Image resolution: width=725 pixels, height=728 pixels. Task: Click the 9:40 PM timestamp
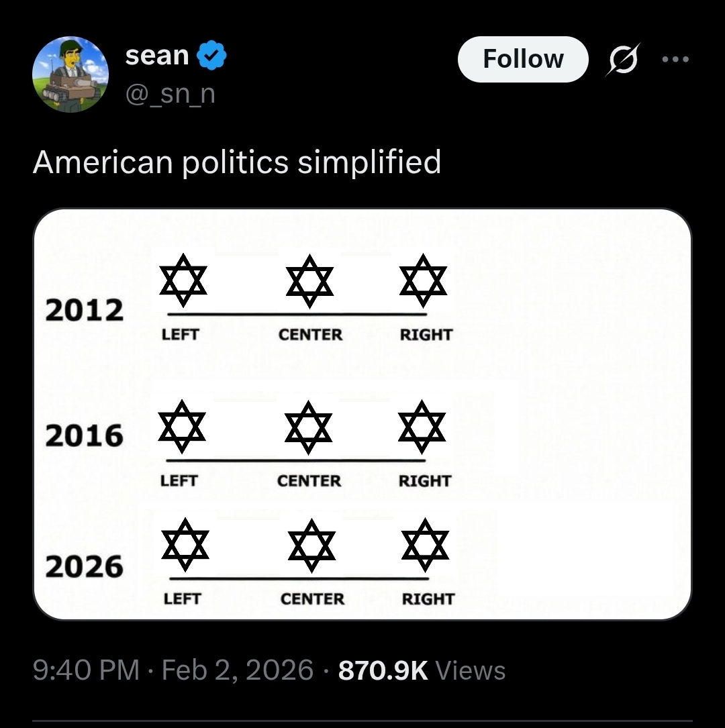point(87,670)
